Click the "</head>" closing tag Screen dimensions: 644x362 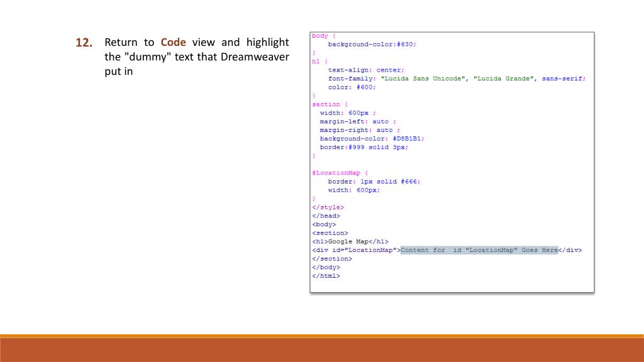(x=326, y=216)
